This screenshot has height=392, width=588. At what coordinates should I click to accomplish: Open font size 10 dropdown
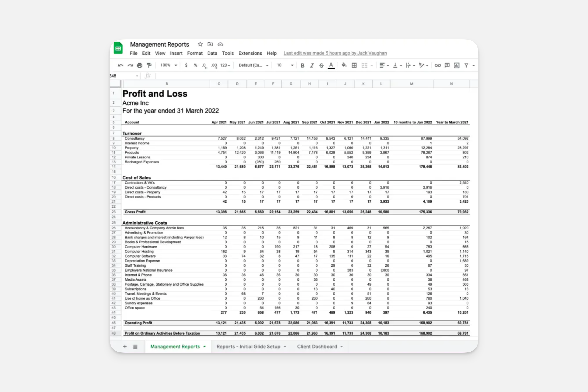click(285, 65)
